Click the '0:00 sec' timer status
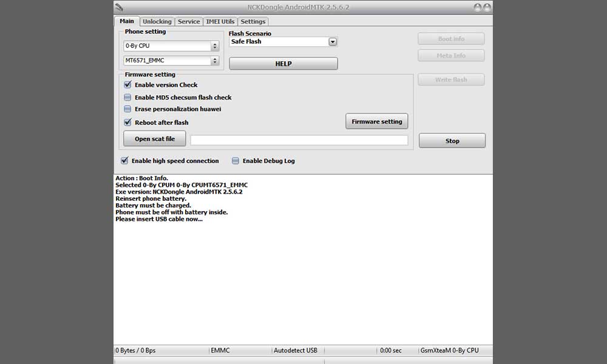Viewport: 607px width, 364px height. 390,351
